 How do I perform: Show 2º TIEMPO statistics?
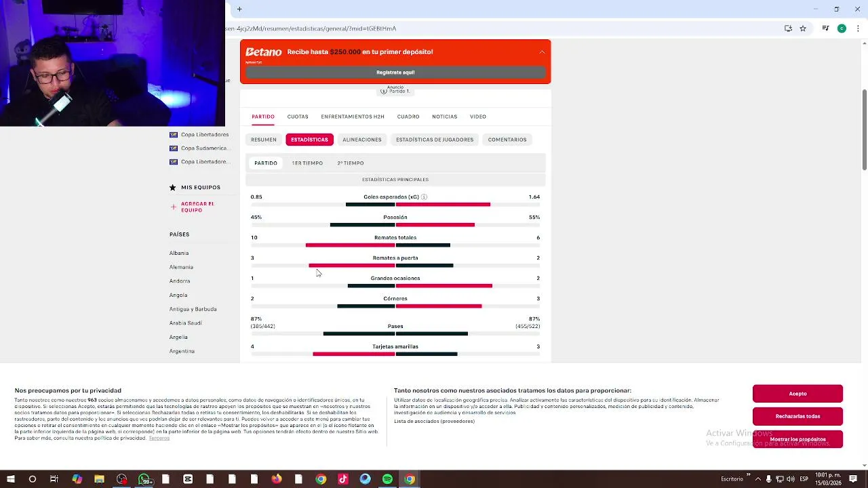351,163
